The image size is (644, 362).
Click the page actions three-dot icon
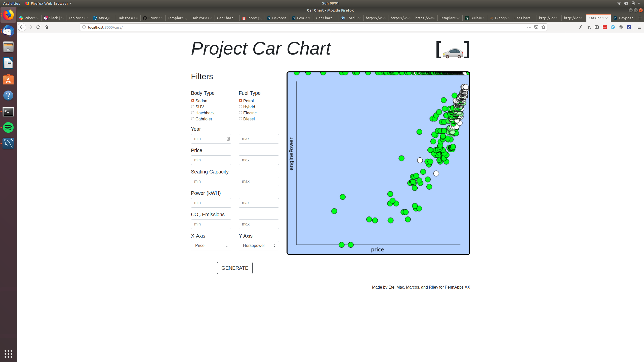[x=529, y=27]
